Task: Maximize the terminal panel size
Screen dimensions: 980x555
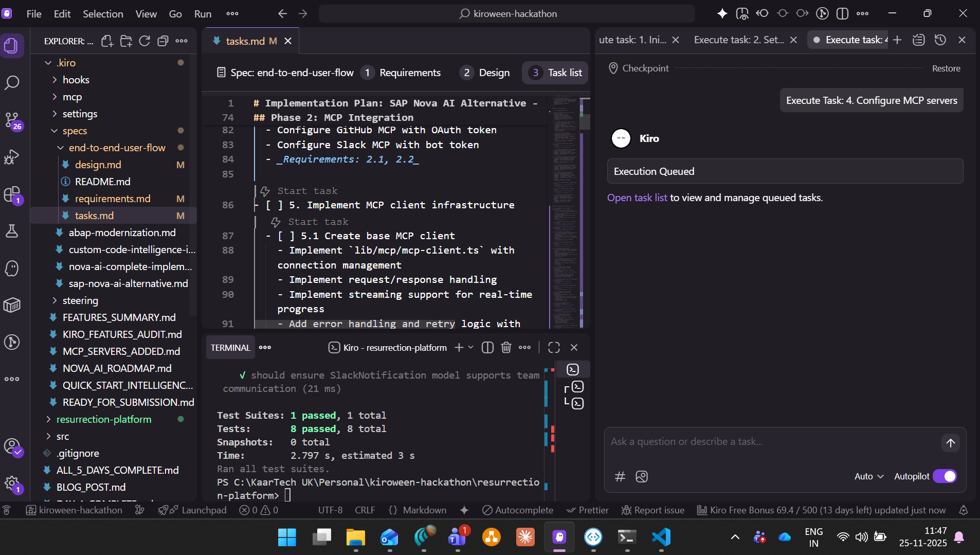Action: click(x=554, y=348)
